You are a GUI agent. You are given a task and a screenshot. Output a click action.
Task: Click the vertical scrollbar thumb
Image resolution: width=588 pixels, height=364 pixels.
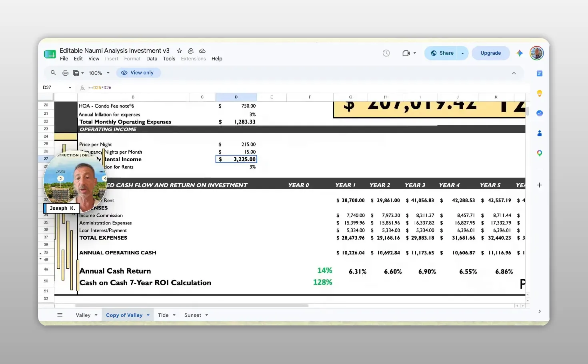point(528,111)
